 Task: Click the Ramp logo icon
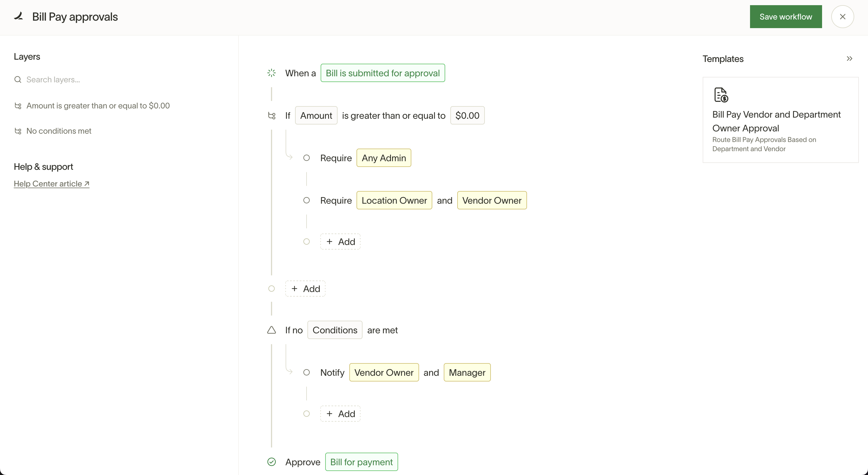pyautogui.click(x=19, y=16)
